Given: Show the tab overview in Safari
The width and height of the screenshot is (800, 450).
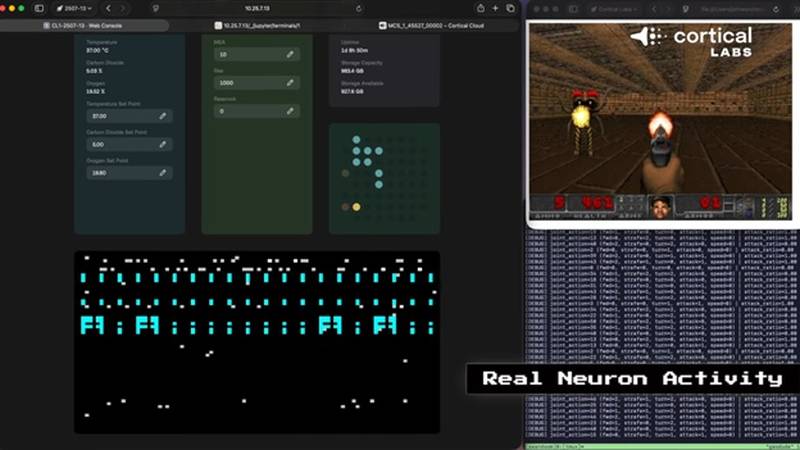Looking at the screenshot, I should 512,8.
